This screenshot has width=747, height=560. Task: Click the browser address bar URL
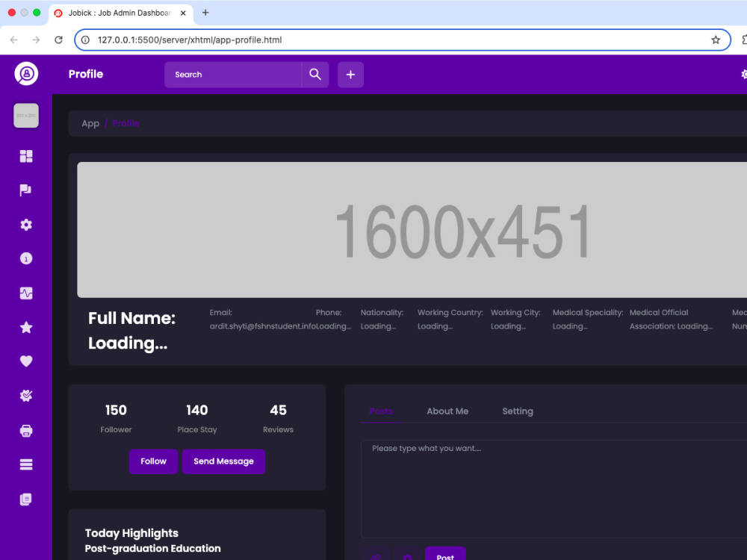coord(190,40)
